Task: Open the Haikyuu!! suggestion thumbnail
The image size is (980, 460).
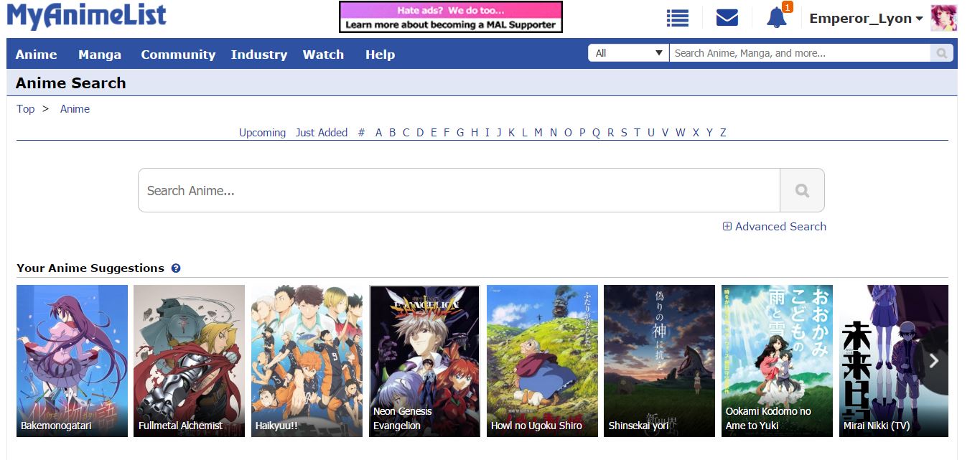Action: click(307, 361)
